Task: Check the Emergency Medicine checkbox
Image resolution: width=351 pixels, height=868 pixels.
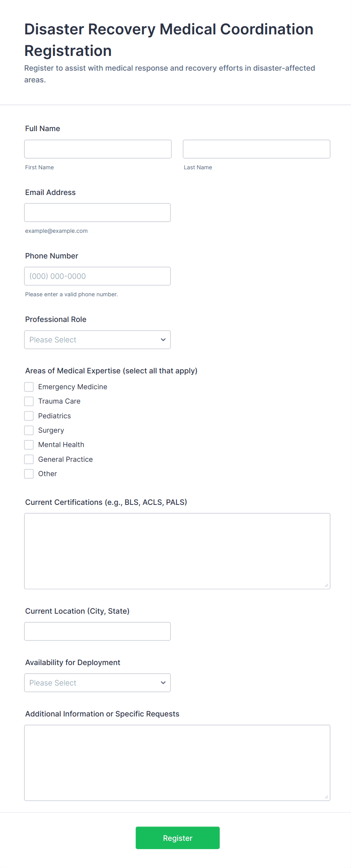Action: [x=29, y=387]
